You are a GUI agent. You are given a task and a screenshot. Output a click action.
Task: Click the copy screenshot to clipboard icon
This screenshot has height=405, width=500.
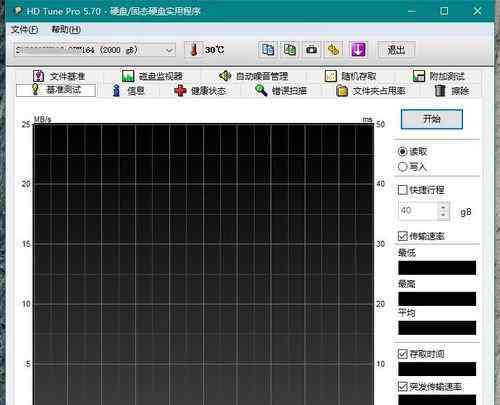pyautogui.click(x=290, y=50)
